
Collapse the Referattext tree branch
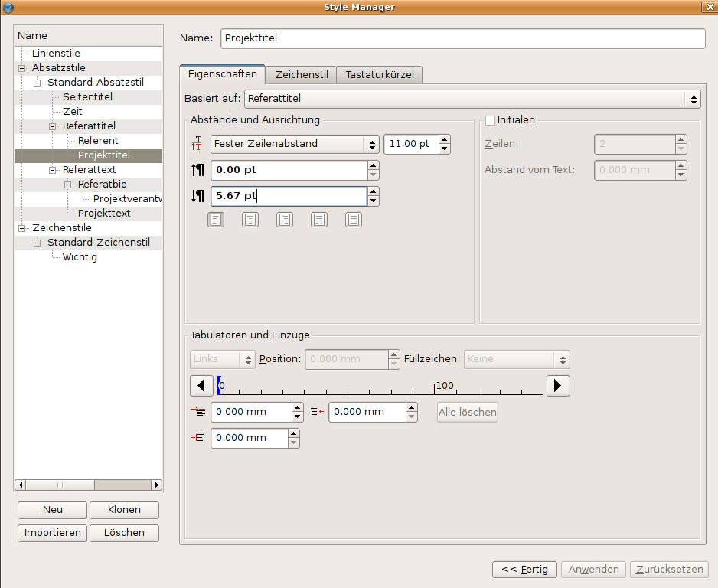click(x=53, y=170)
